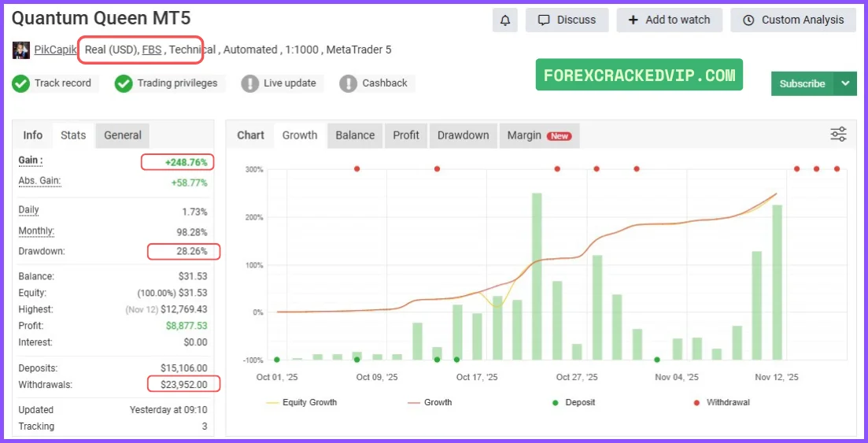
Task: Expand the Subscribe dropdown arrow
Action: pyautogui.click(x=845, y=83)
